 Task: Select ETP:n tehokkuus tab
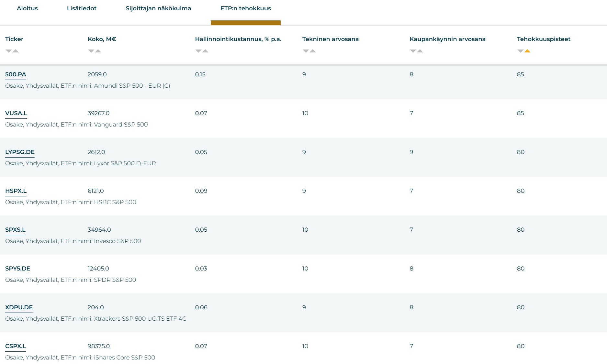[x=246, y=8]
